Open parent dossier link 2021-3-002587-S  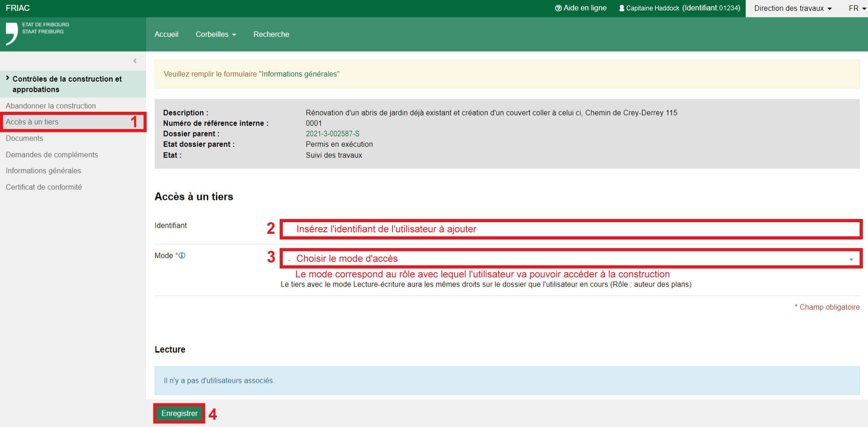pyautogui.click(x=332, y=134)
